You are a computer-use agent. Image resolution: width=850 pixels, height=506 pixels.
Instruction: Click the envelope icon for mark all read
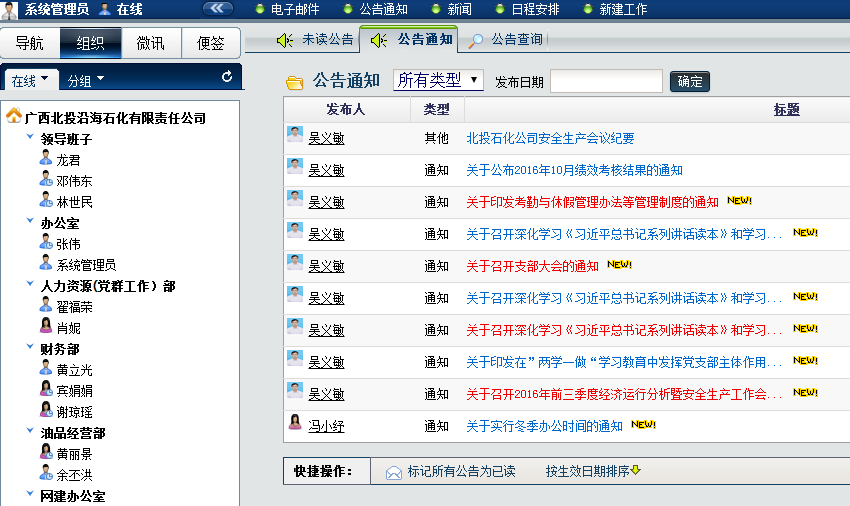pos(394,473)
